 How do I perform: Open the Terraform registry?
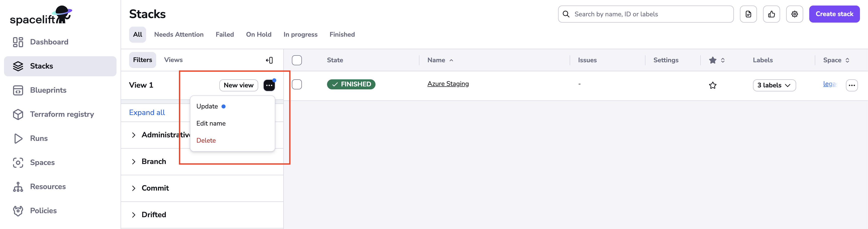(62, 114)
